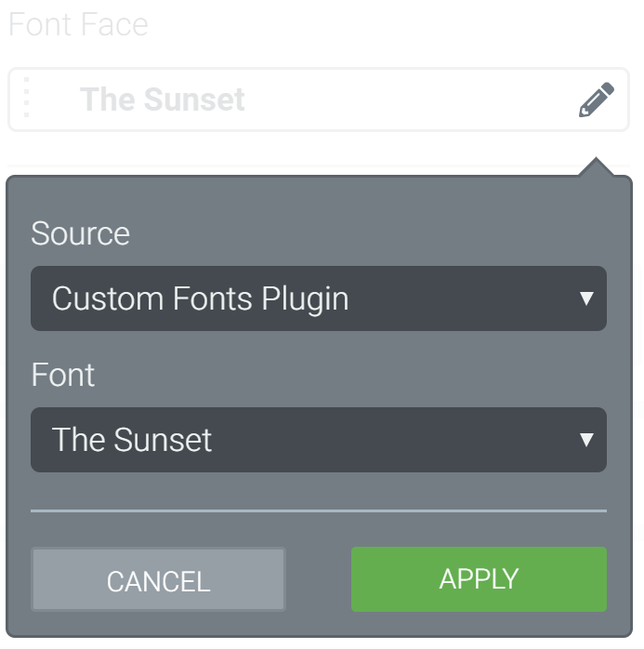The image size is (644, 649).
Task: Click the Source label
Action: [x=80, y=233]
